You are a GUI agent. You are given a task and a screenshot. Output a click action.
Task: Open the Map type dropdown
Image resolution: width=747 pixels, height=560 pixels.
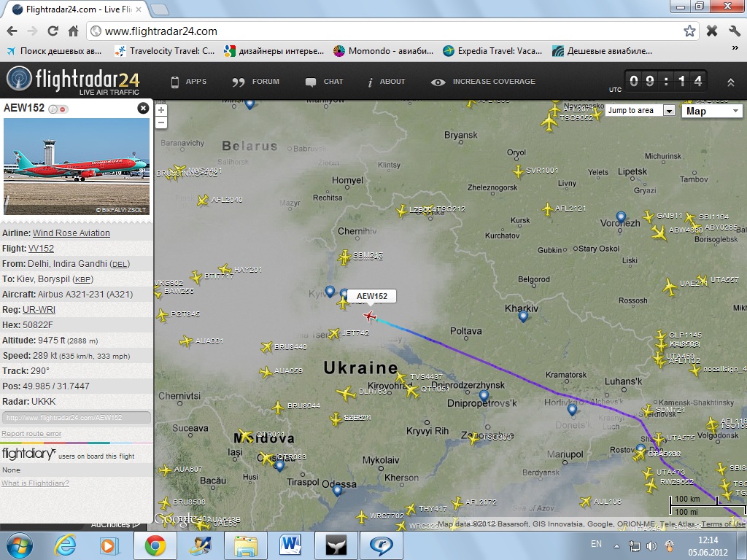(712, 111)
